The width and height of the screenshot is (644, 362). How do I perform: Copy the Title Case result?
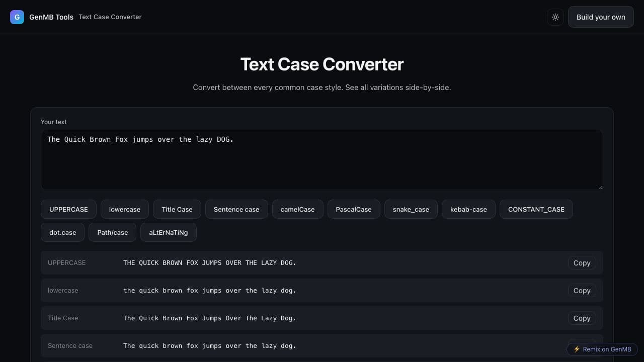pyautogui.click(x=582, y=318)
